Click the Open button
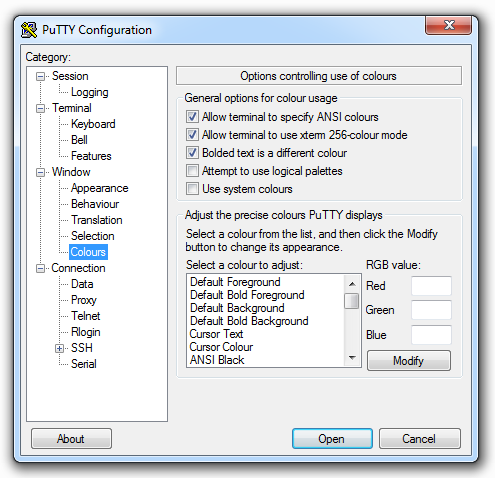 [332, 439]
